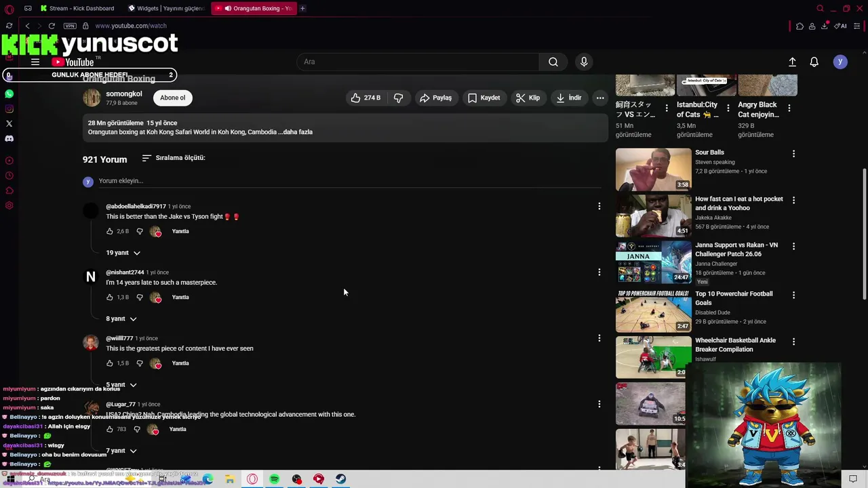This screenshot has height=488, width=868.
Task: Click the YouTube search magnifier button
Action: click(553, 62)
